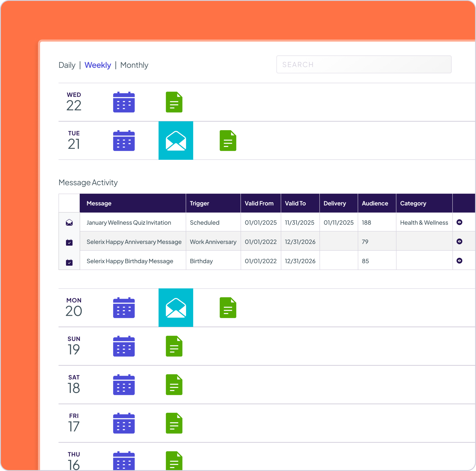Viewport: 476px width, 471px height.
Task: Click the calendar icon for Friday 17
Action: pos(124,423)
